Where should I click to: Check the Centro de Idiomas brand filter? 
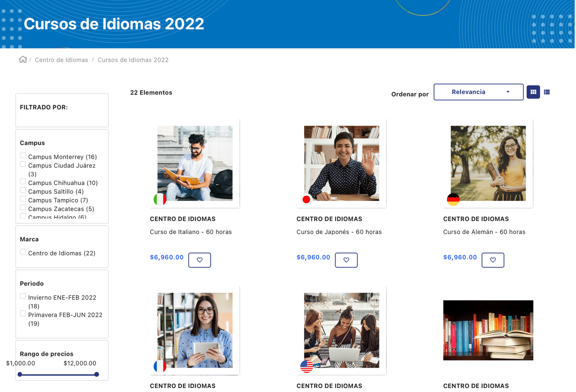23,252
